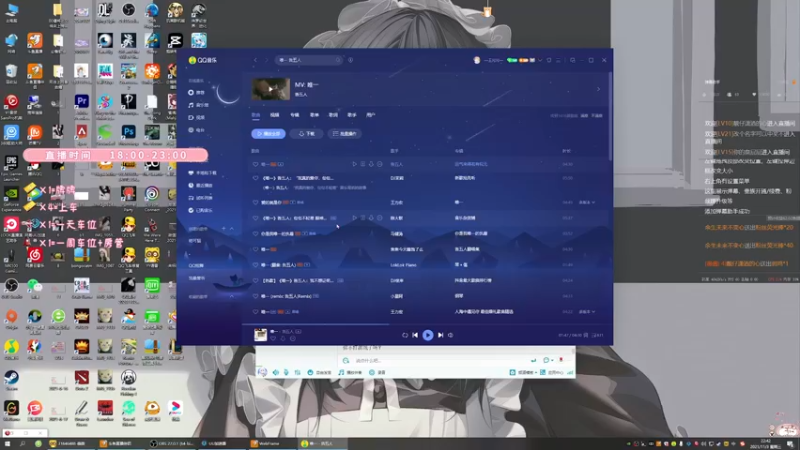Viewport: 800px width, 450px height.
Task: Click the green VIP badge
Action: 512,60
